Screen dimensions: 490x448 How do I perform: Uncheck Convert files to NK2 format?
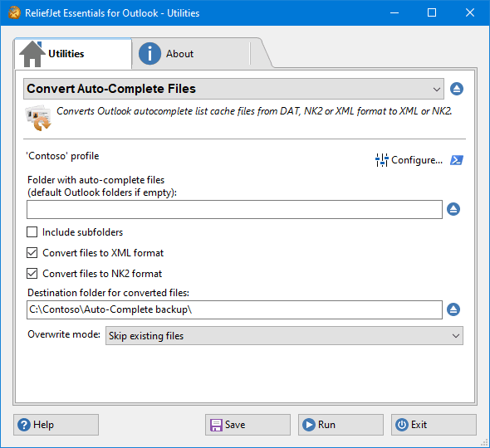(x=32, y=274)
